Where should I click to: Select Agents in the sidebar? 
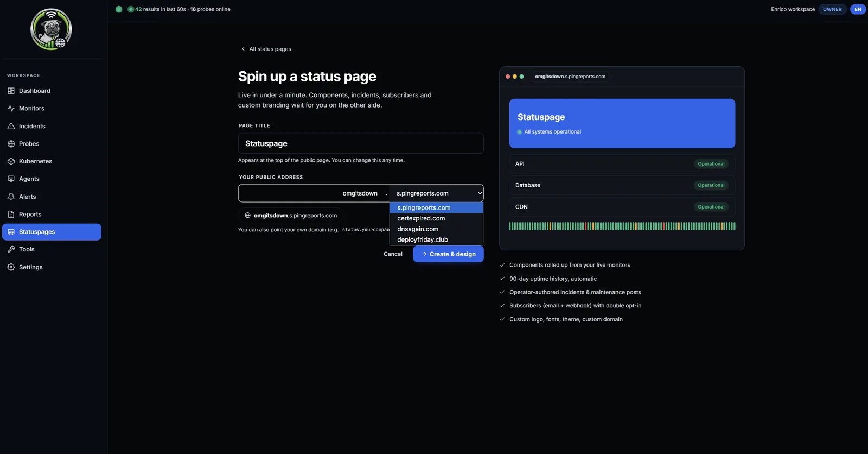[x=52, y=179]
